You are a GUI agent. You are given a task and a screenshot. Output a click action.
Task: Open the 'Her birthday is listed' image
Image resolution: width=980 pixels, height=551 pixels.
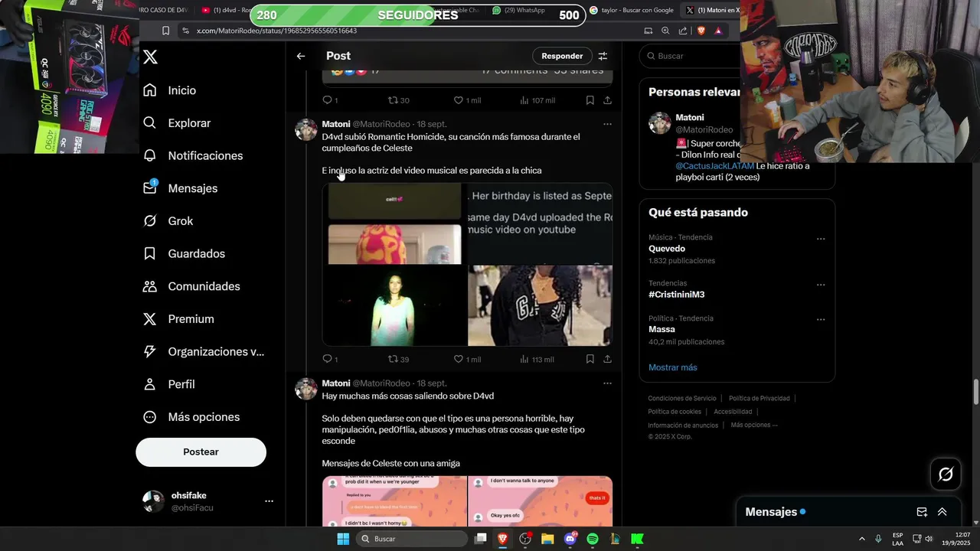[540, 223]
